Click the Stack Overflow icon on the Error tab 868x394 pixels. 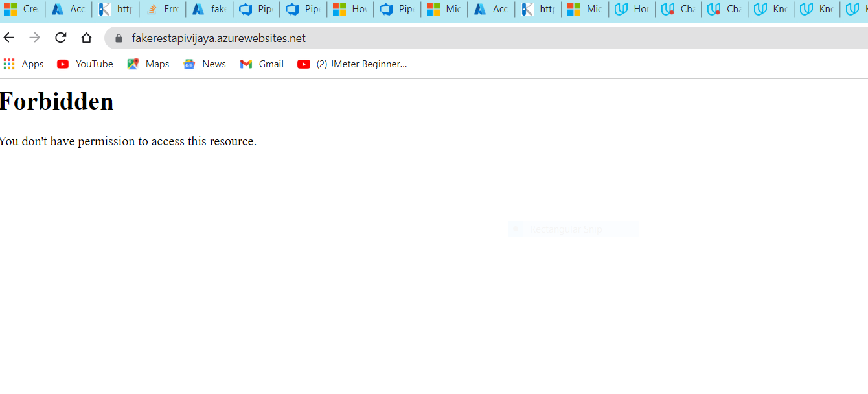[150, 9]
